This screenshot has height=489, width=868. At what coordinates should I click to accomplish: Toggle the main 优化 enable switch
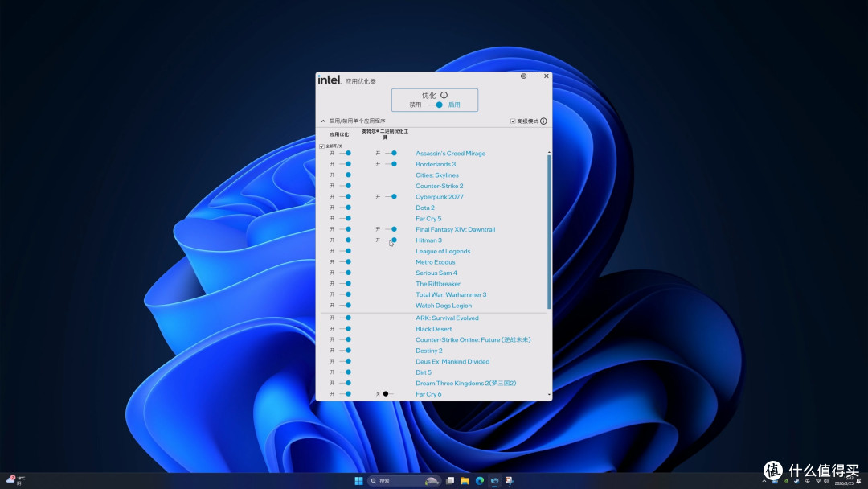click(436, 105)
